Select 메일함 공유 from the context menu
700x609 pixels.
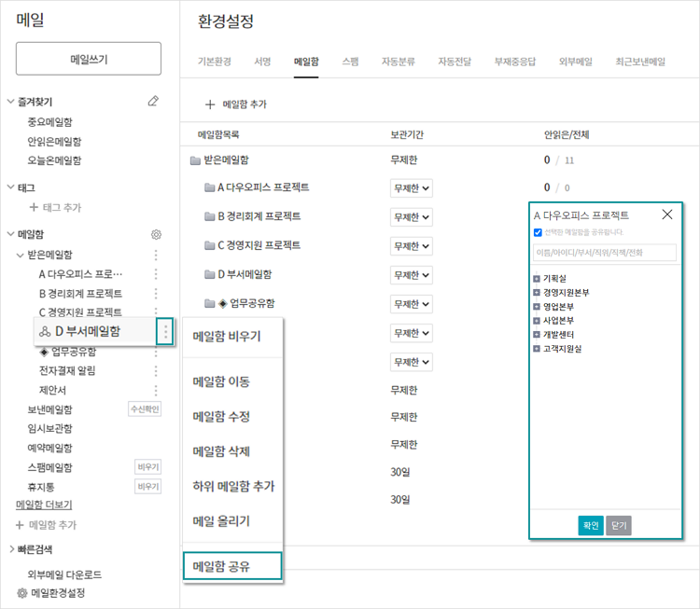(232, 566)
